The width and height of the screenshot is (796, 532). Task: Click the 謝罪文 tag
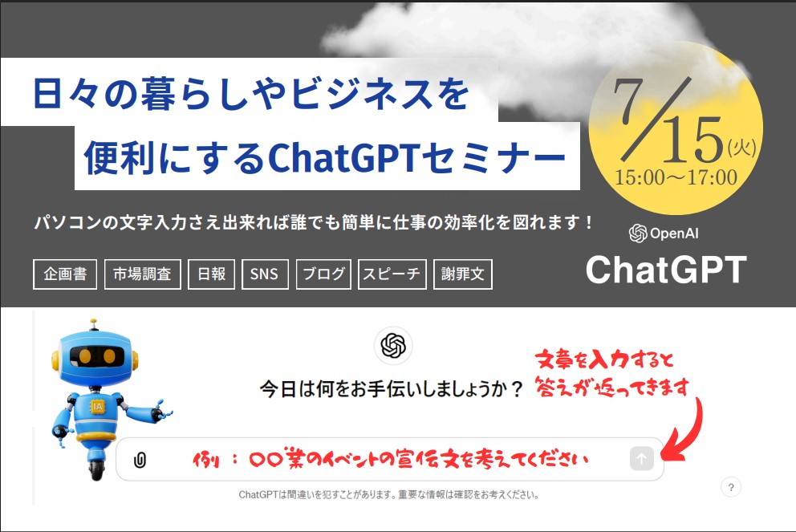tap(462, 274)
